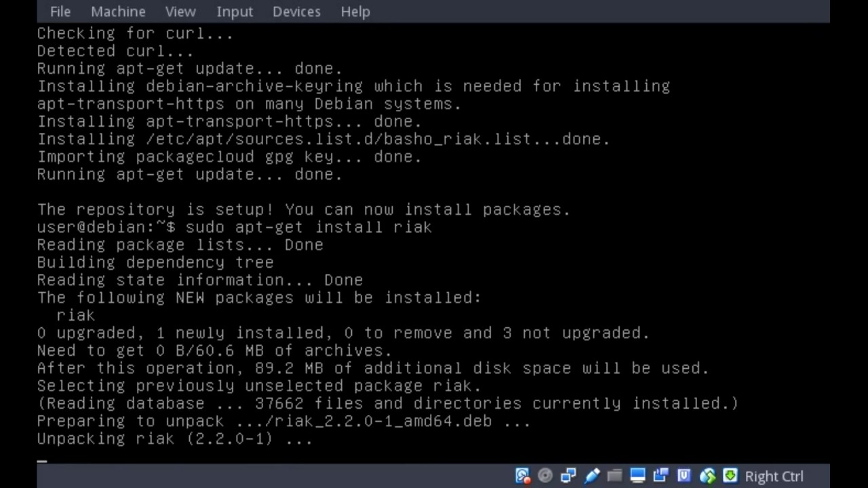The height and width of the screenshot is (488, 868).
Task: Click the CPU virtualization 'V' status icon
Action: point(684,476)
